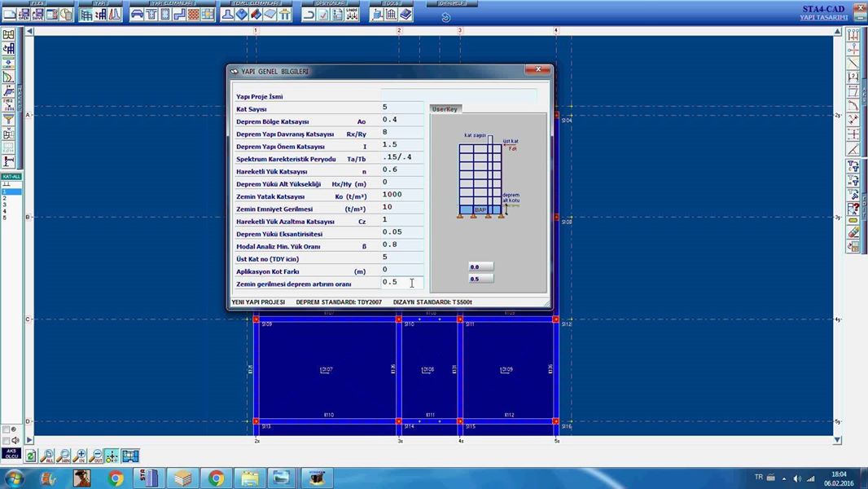Image resolution: width=868 pixels, height=489 pixels.
Task: Click the book icon in Tools group
Action: click(406, 15)
